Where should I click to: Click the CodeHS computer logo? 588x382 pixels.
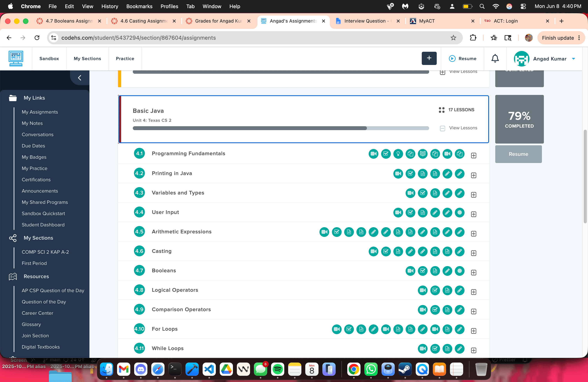(16, 59)
